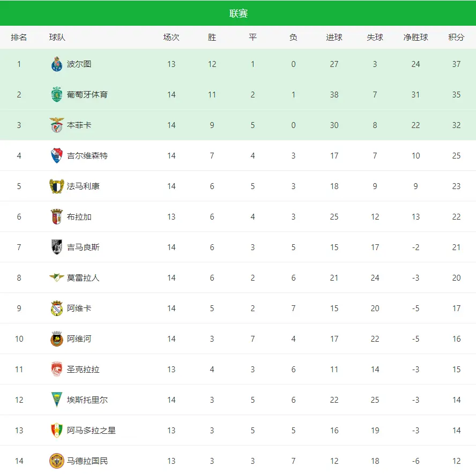The height and width of the screenshot is (474, 476).
Task: Click the 净胜球 column header
Action: click(415, 37)
